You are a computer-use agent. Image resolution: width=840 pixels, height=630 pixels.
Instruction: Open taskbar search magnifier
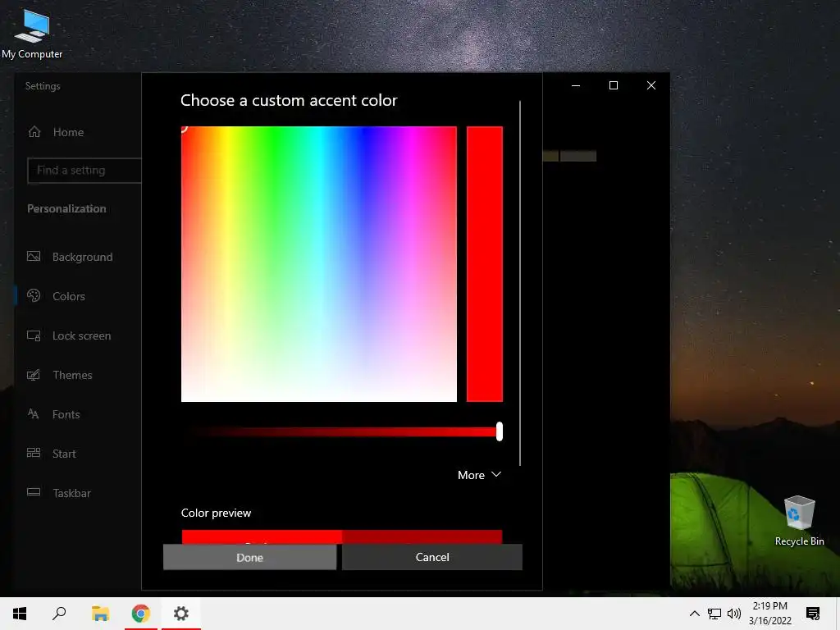[x=59, y=614]
